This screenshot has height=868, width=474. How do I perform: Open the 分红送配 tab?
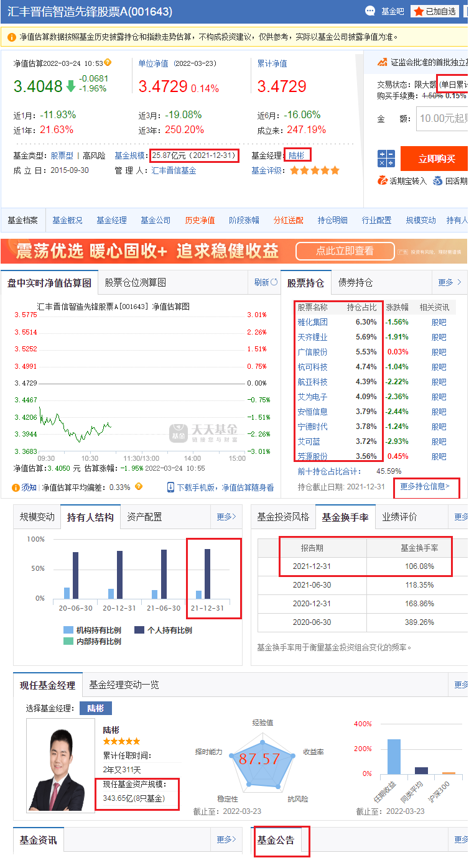[x=289, y=220]
